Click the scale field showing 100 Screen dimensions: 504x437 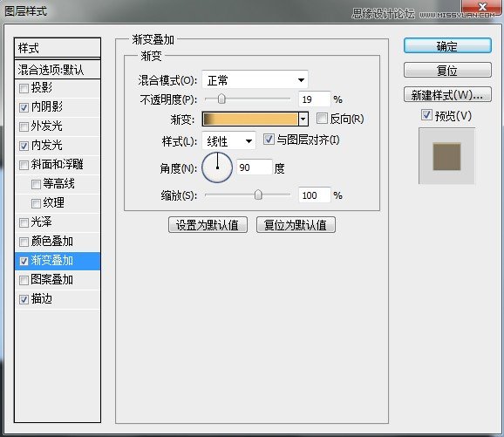pos(314,195)
